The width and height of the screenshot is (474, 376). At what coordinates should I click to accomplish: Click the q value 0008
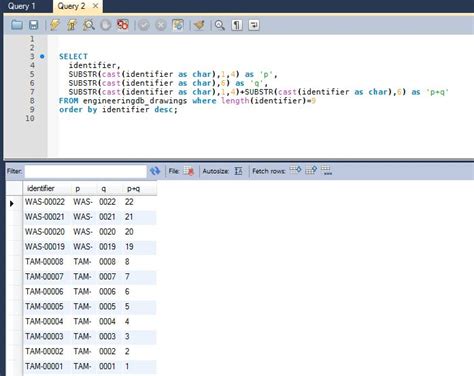(107, 262)
